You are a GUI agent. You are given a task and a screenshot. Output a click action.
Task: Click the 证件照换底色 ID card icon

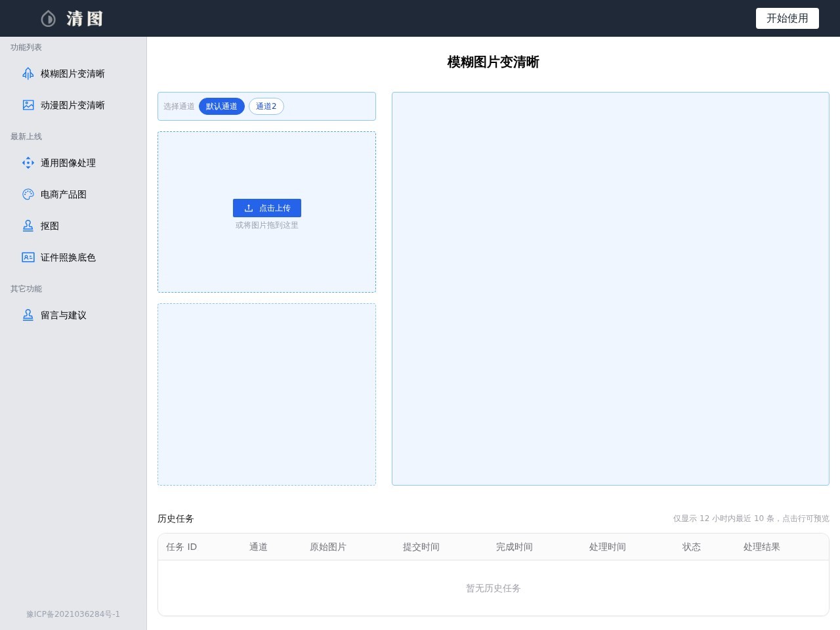28,257
